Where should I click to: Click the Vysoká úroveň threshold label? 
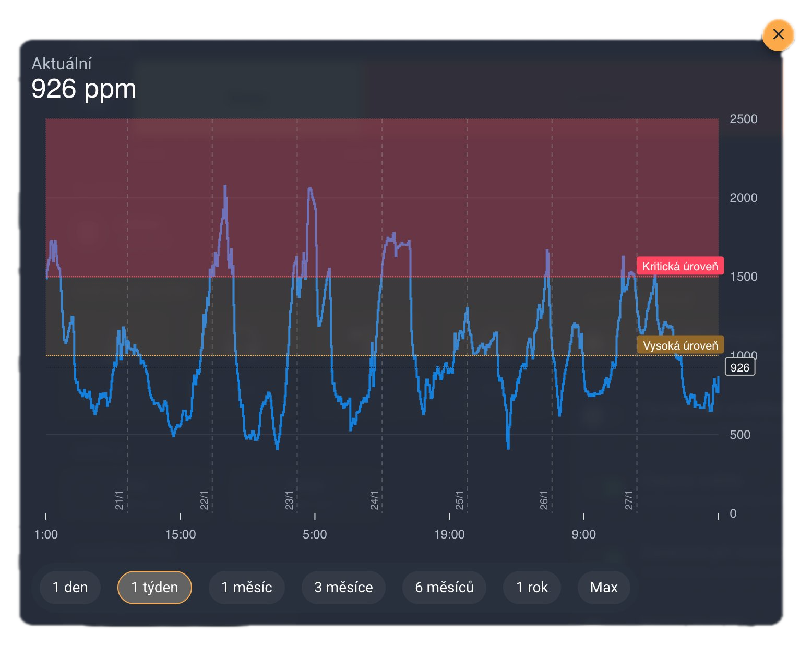(x=680, y=345)
